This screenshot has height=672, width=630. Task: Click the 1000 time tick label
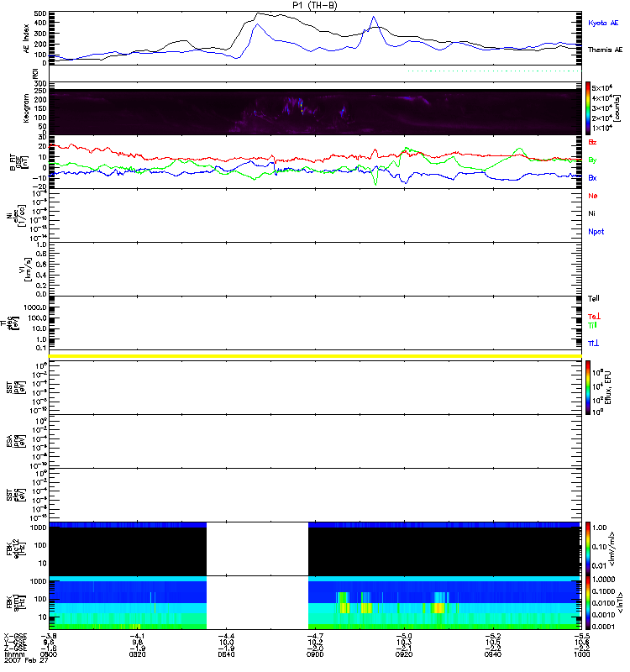click(582, 654)
